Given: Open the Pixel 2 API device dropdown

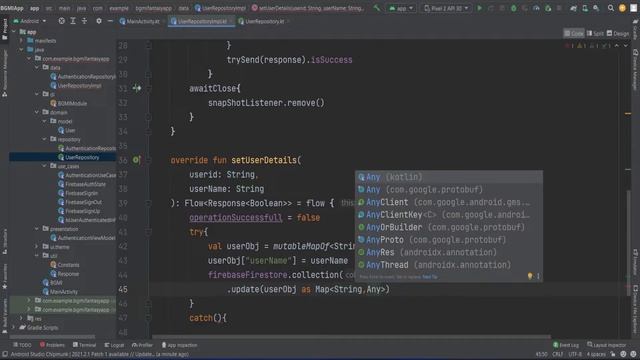Looking at the screenshot, I should [446, 8].
